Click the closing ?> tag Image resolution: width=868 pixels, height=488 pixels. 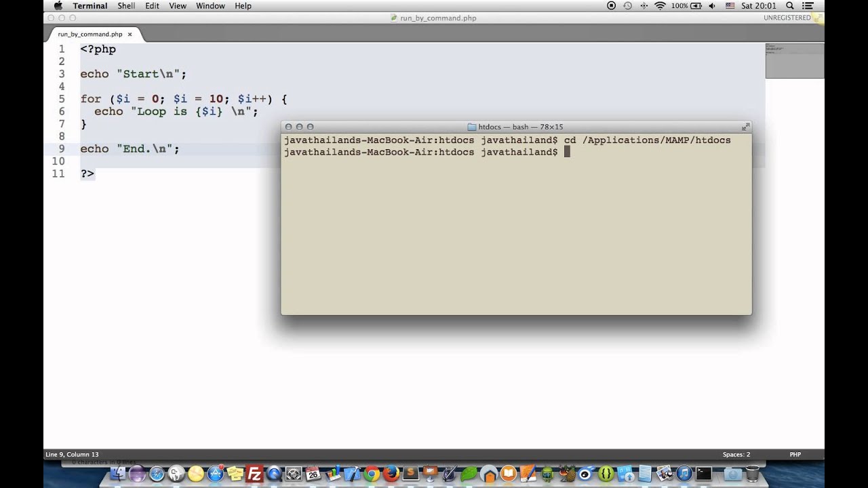pos(87,174)
